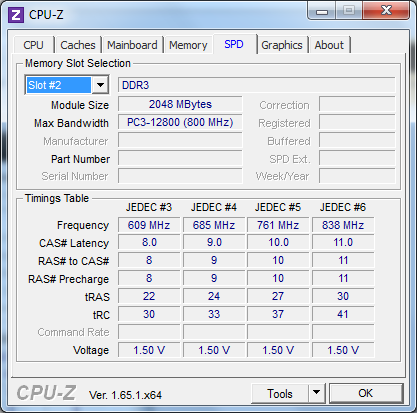This screenshot has width=417, height=413.
Task: Click the tRC value 33
Action: click(x=214, y=314)
